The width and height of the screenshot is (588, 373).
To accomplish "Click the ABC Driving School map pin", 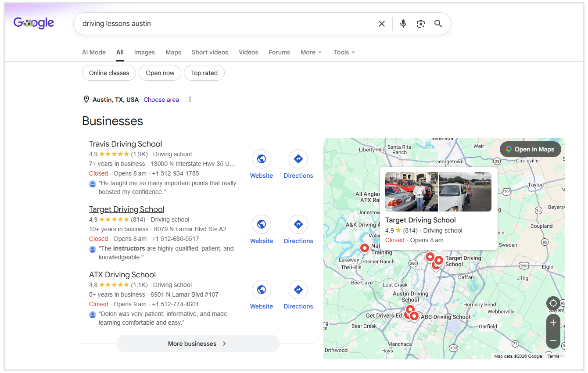I will pyautogui.click(x=414, y=316).
